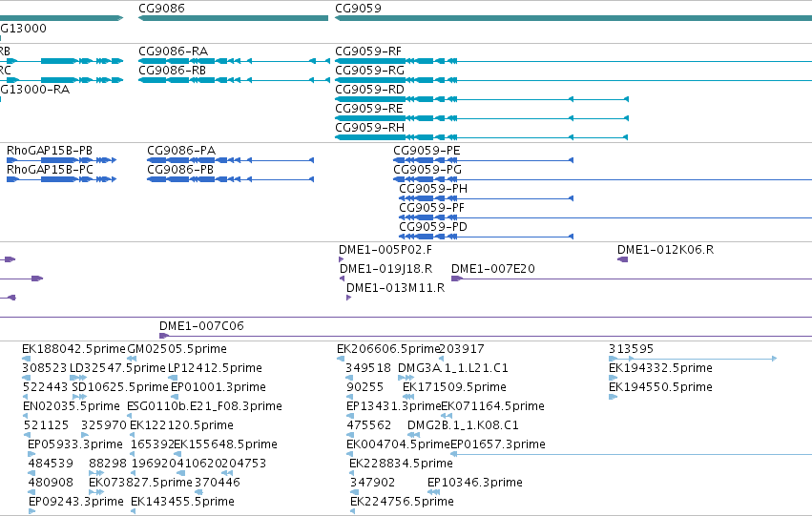Select the CG9086 gene bar
The height and width of the screenshot is (516, 812).
pyautogui.click(x=233, y=18)
